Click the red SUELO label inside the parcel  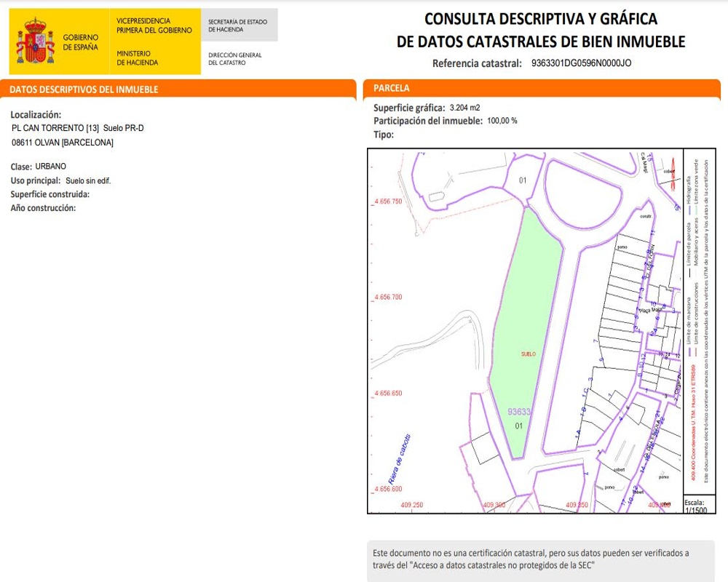pos(529,354)
